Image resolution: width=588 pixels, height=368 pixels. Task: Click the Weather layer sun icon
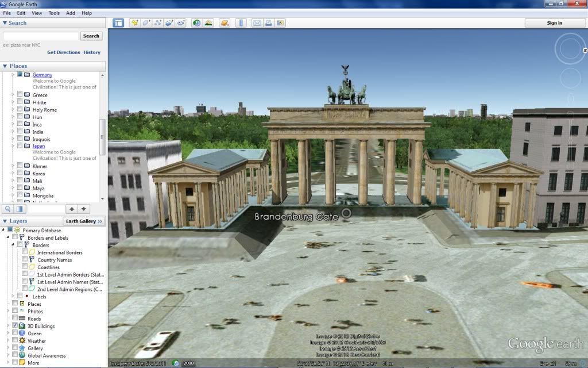click(22, 340)
